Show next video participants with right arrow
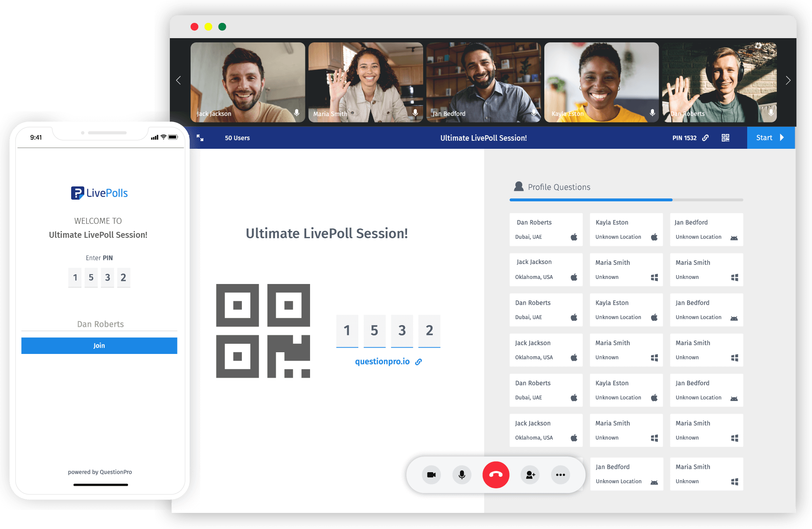This screenshot has height=529, width=812. [x=788, y=80]
